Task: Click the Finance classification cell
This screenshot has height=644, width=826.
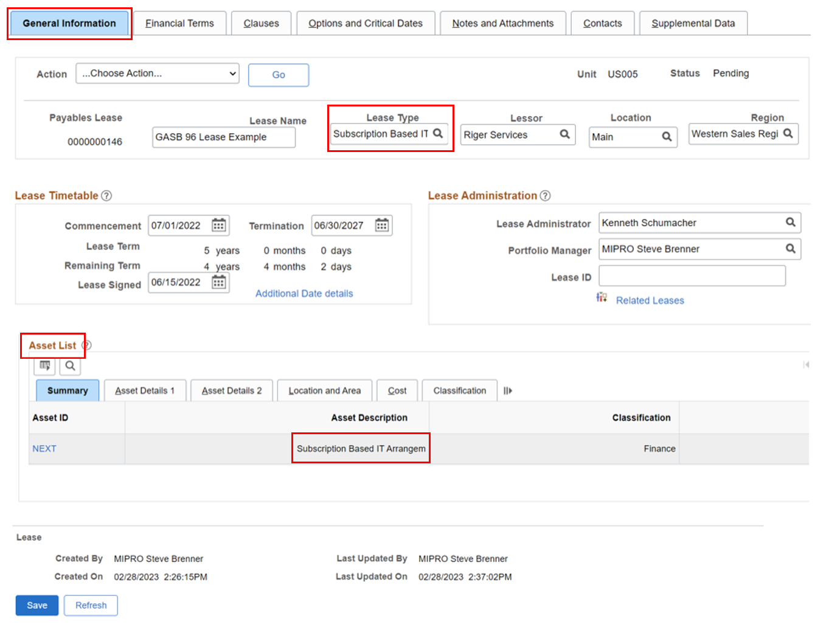Action: tap(660, 449)
